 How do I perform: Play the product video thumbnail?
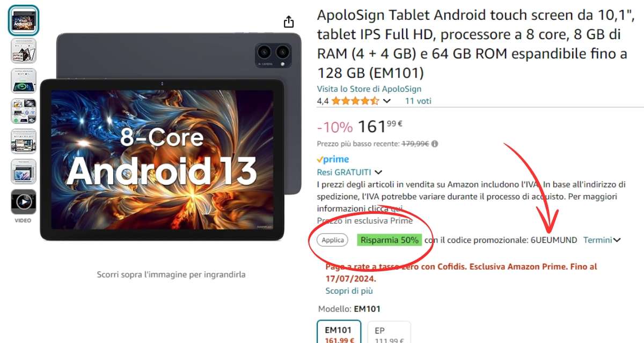(24, 202)
